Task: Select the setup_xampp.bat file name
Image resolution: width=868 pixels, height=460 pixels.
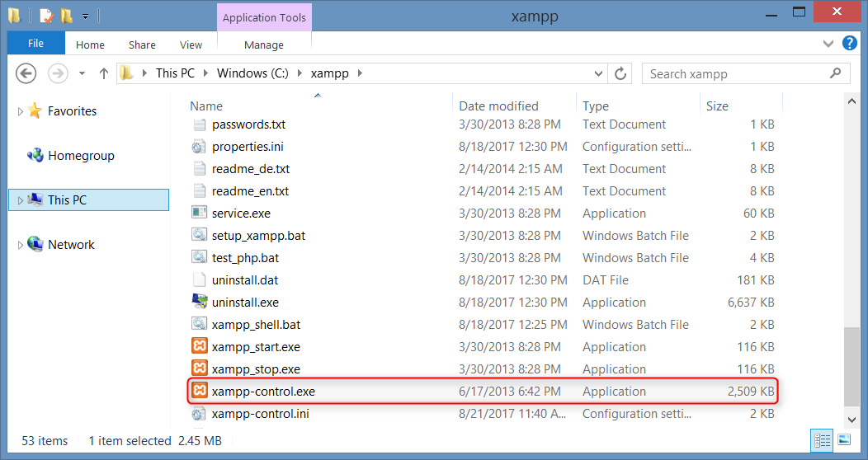Action: point(258,236)
